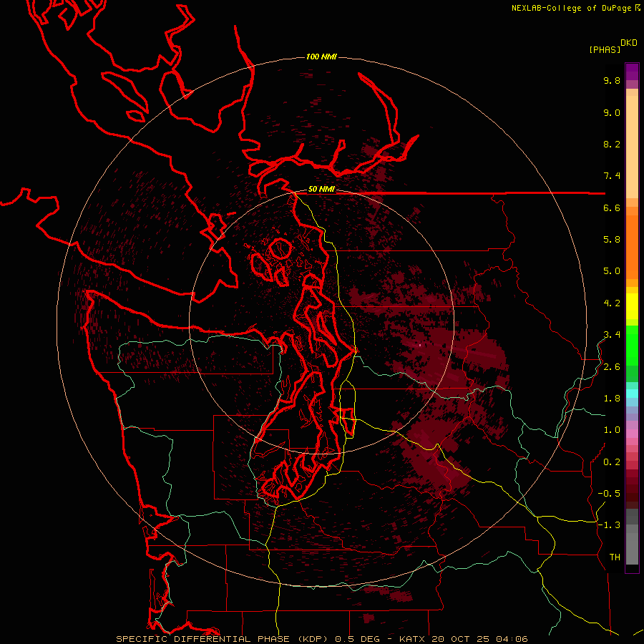Click the -0.5 scale value

tap(609, 493)
